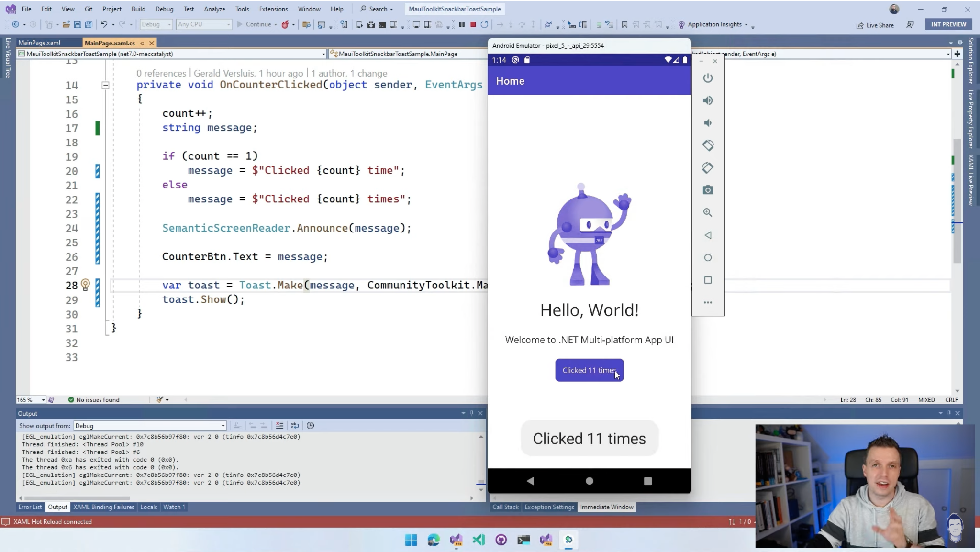980x552 pixels.
Task: Switch to XAML Binding Failures tab
Action: point(104,507)
